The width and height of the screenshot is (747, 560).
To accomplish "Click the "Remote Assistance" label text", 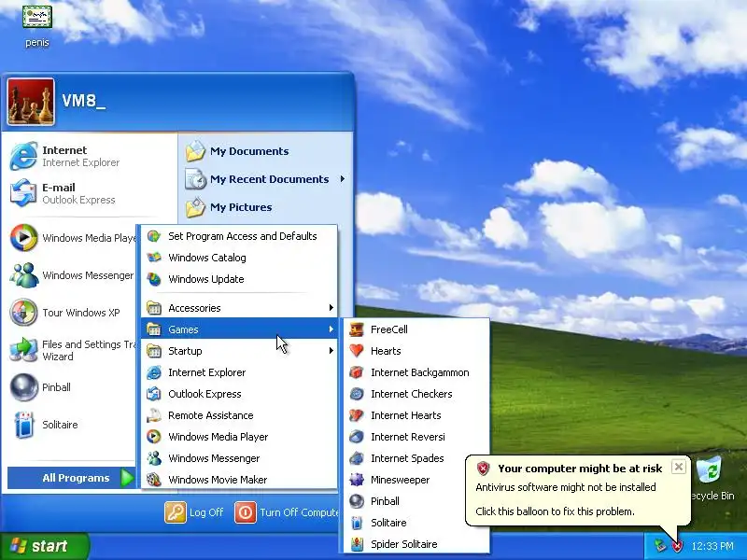I will click(x=211, y=415).
